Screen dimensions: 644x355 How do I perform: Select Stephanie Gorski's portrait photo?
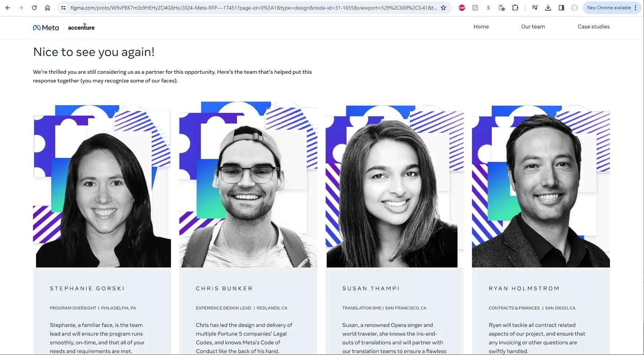click(102, 186)
